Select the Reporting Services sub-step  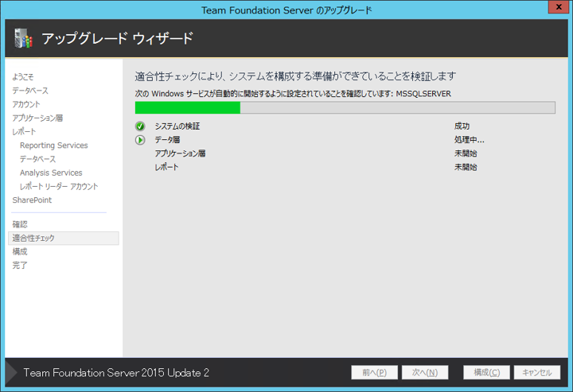coord(54,146)
